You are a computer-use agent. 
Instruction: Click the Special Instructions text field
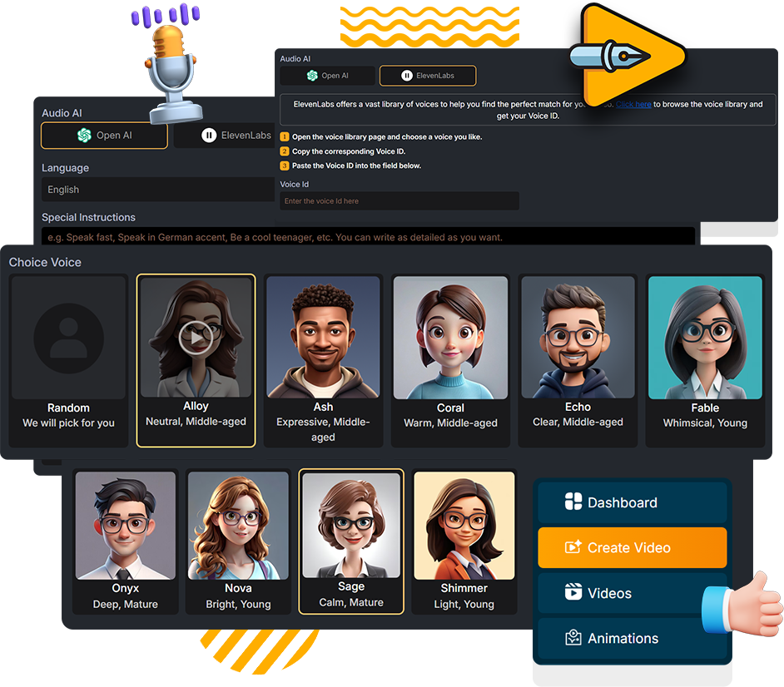[x=368, y=237]
